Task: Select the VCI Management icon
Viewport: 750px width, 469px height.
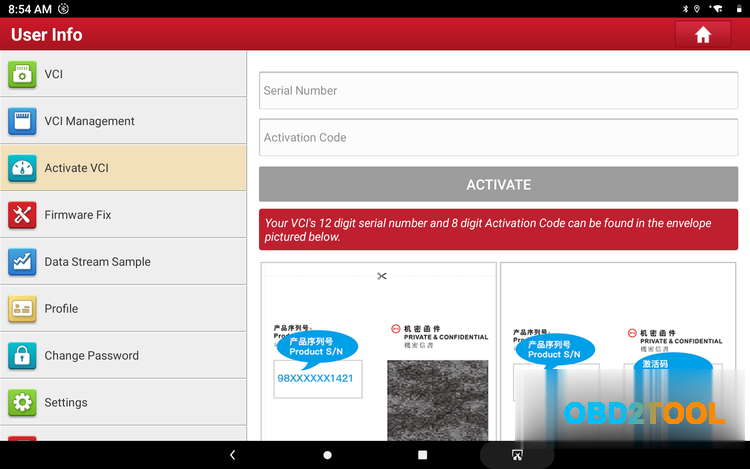Action: pyautogui.click(x=22, y=121)
